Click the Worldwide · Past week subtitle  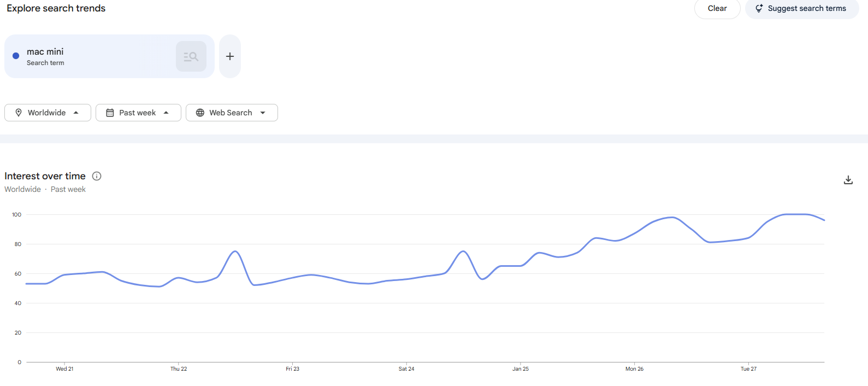coord(45,189)
